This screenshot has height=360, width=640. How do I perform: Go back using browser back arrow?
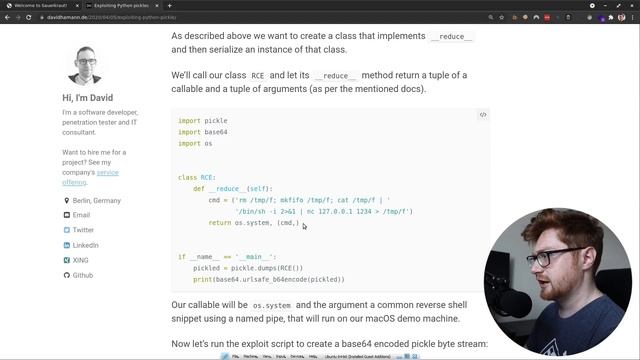[x=7, y=18]
